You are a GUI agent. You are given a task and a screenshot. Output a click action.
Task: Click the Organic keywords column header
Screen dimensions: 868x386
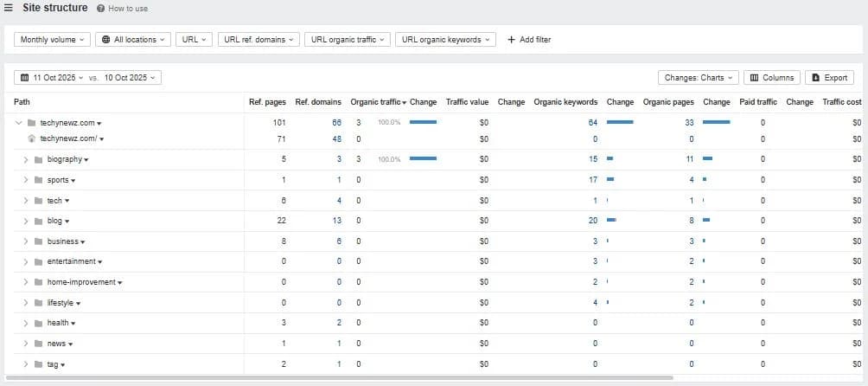pos(565,102)
